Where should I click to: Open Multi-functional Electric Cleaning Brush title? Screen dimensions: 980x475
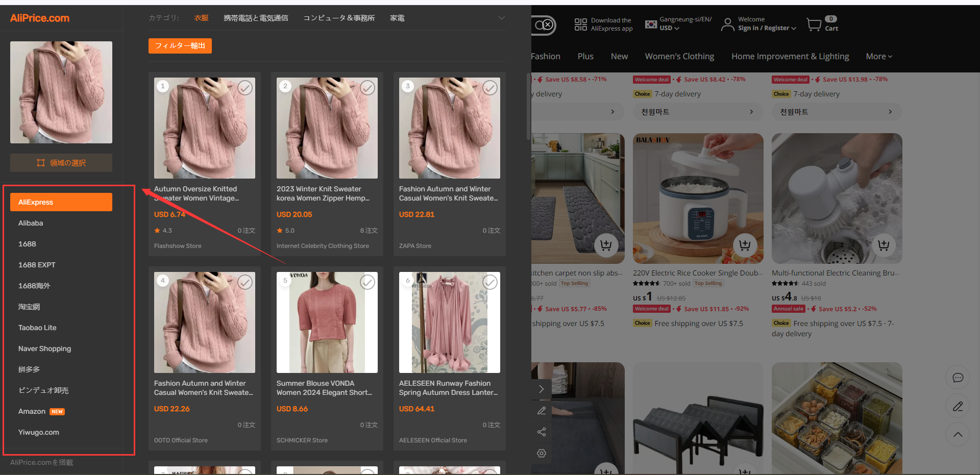(836, 273)
